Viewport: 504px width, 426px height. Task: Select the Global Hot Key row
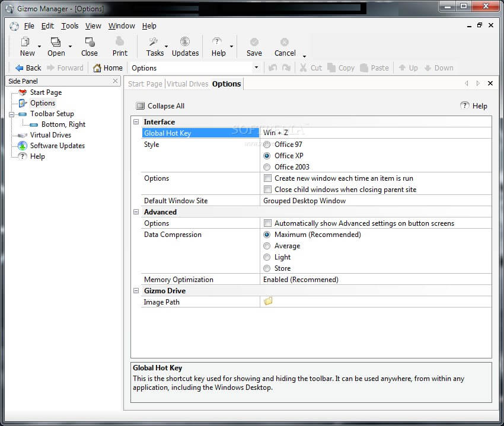tap(200, 133)
